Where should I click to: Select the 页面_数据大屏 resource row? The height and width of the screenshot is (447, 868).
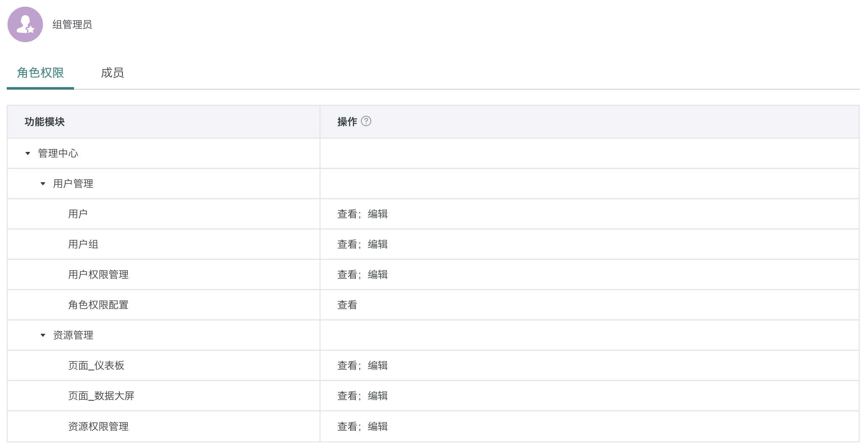click(101, 396)
